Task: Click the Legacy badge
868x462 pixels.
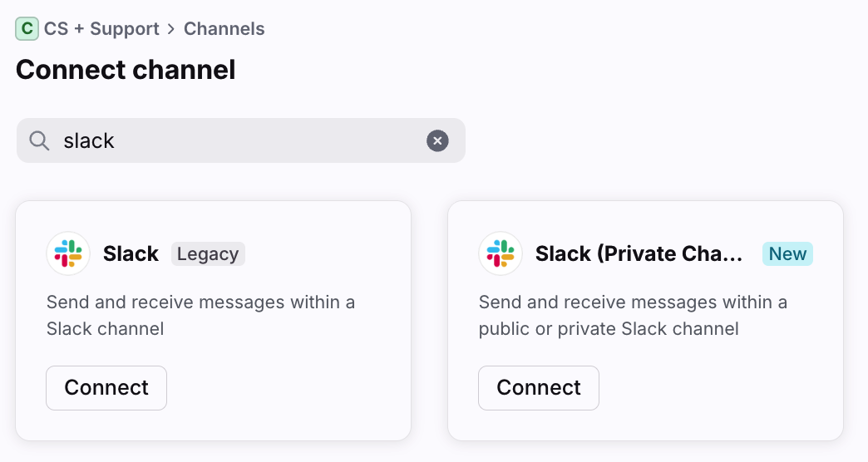Action: tap(208, 253)
